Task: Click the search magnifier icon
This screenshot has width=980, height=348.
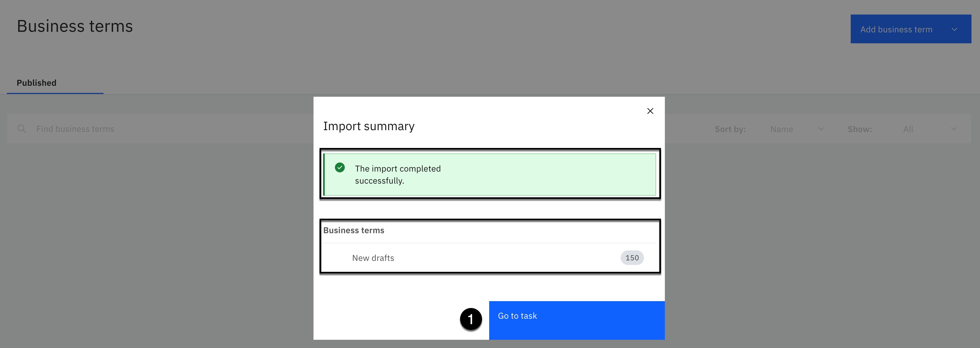Action: pyautogui.click(x=22, y=129)
